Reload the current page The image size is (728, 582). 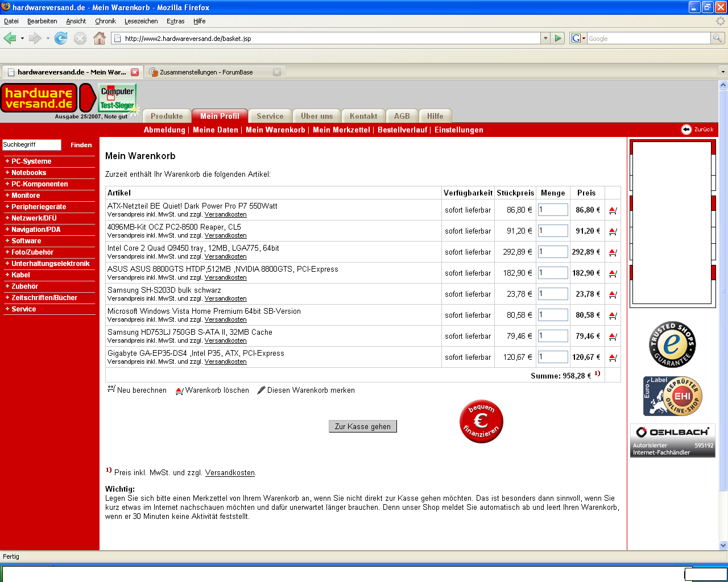point(61,38)
